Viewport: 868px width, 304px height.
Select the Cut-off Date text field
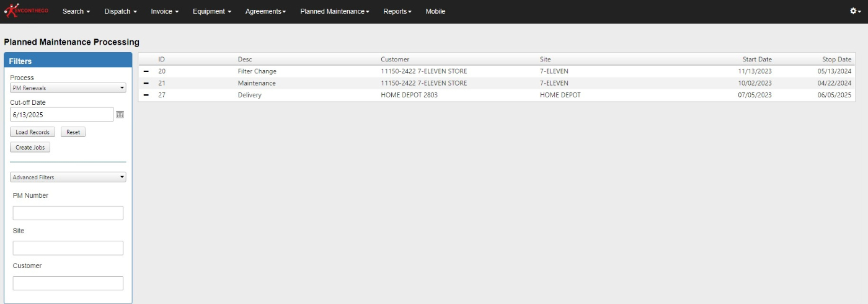62,115
